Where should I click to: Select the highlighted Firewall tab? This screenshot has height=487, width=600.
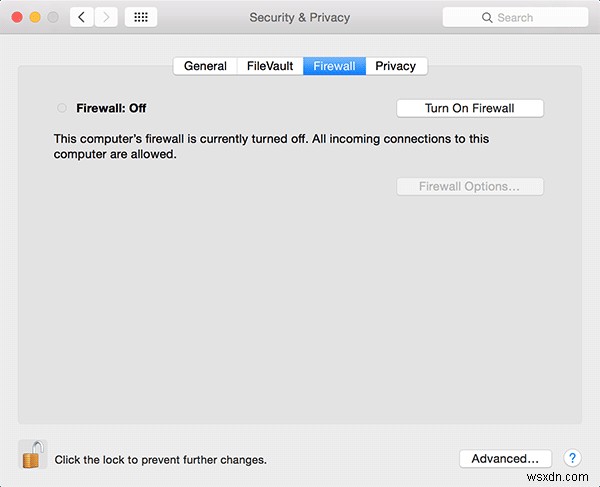334,66
